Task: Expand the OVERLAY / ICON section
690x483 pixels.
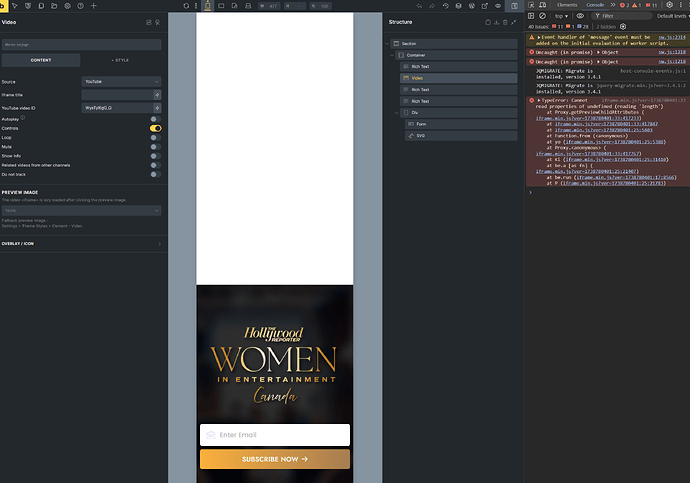Action: tap(81, 244)
